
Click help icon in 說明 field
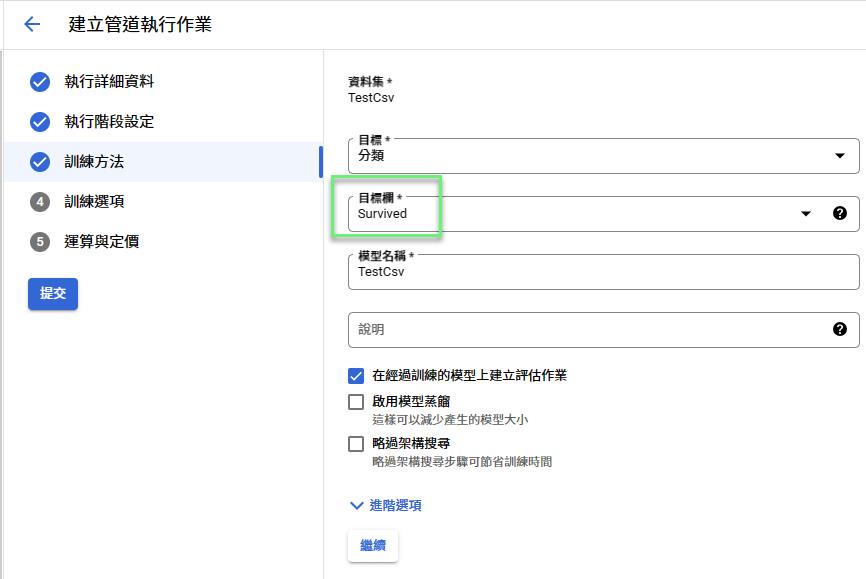click(840, 329)
